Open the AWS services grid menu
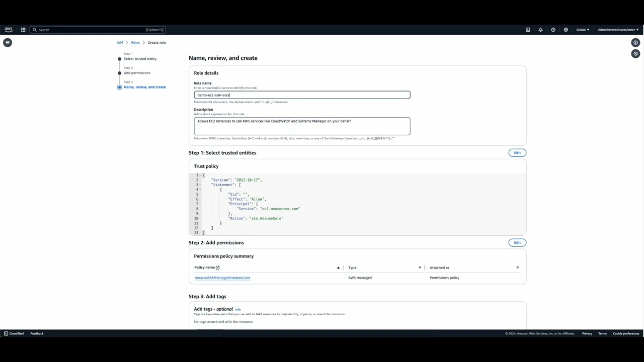Viewport: 644px width, 362px height. click(23, 30)
